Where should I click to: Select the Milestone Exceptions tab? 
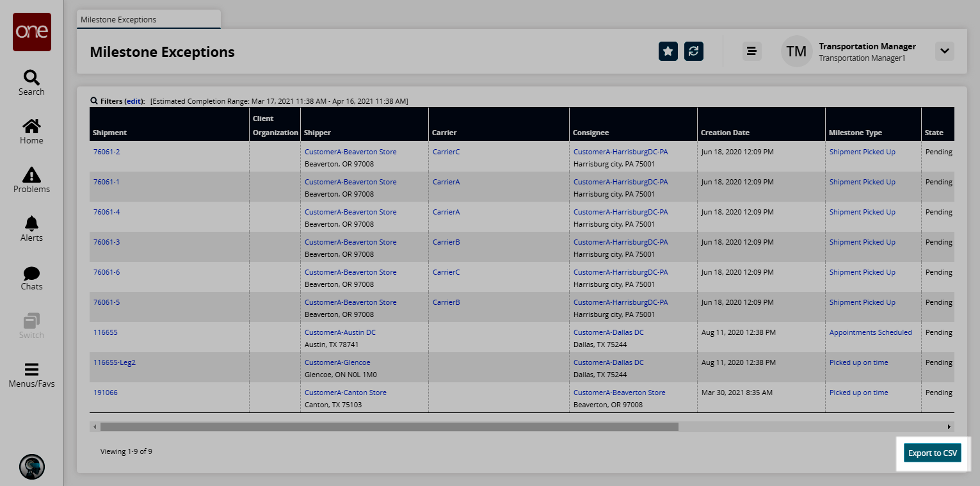149,19
